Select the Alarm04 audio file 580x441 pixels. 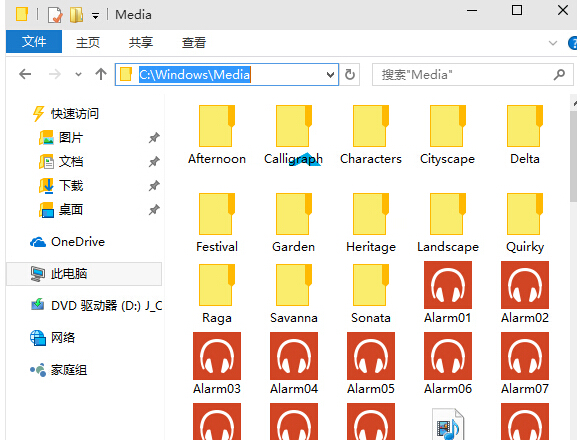pyautogui.click(x=294, y=364)
